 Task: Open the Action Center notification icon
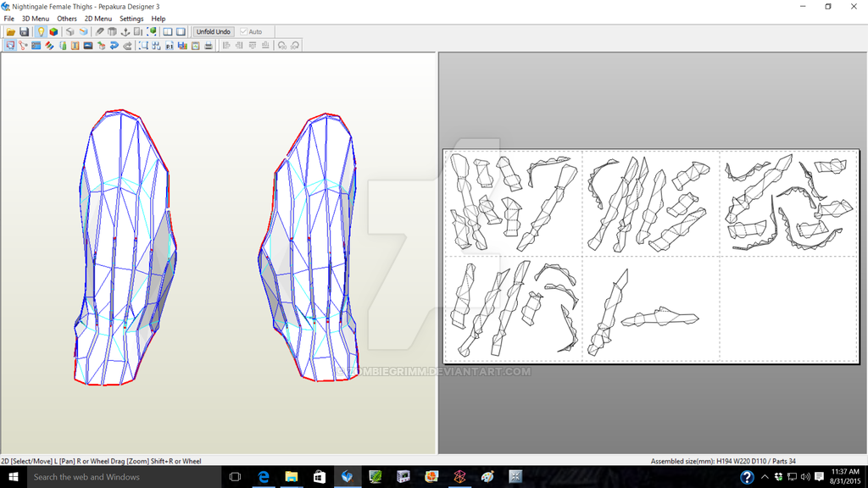click(820, 477)
